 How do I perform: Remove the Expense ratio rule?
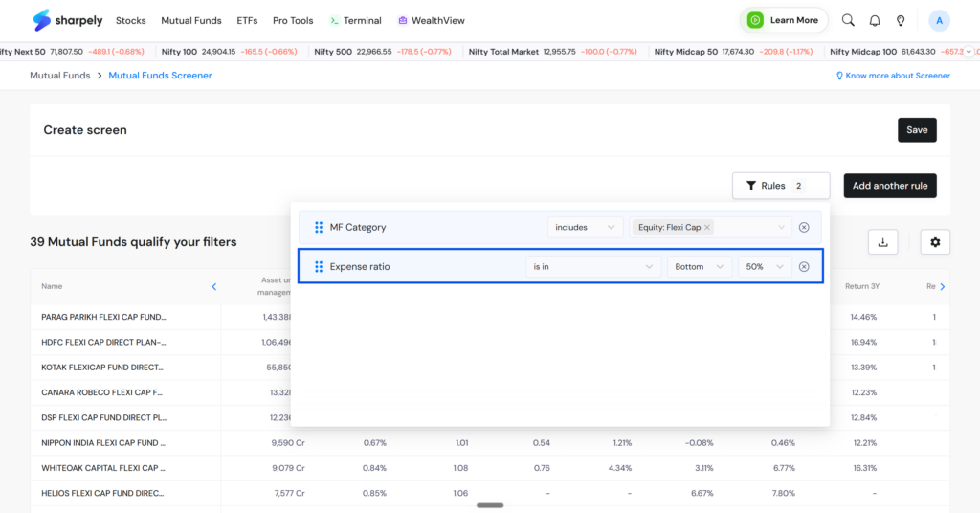804,267
